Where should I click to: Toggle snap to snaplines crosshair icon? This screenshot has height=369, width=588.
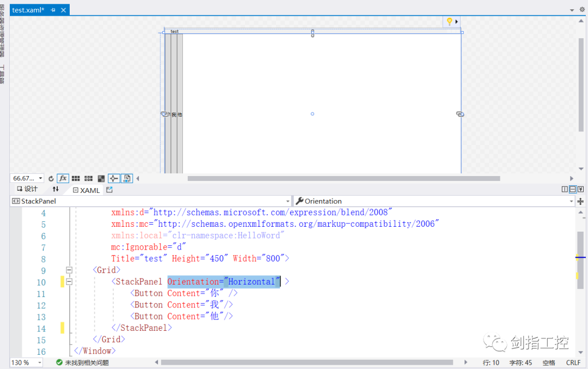[x=114, y=178]
